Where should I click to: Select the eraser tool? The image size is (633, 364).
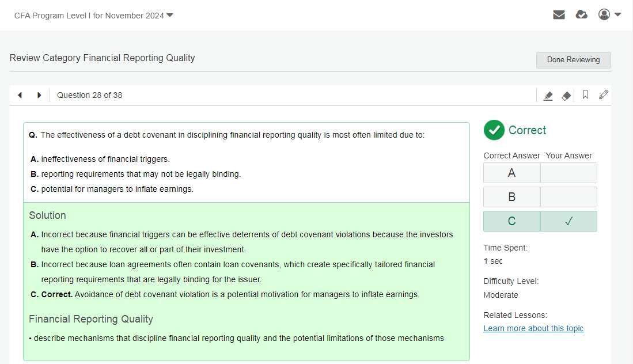(566, 96)
